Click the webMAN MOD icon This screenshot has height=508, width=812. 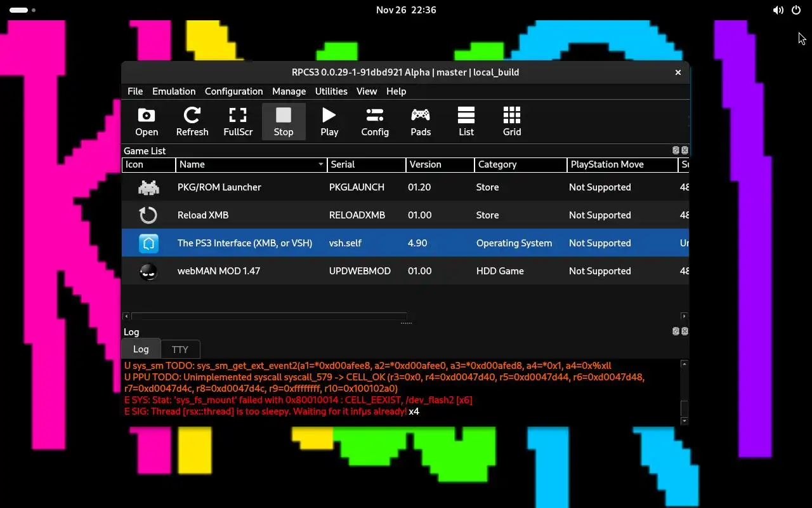[x=148, y=271]
